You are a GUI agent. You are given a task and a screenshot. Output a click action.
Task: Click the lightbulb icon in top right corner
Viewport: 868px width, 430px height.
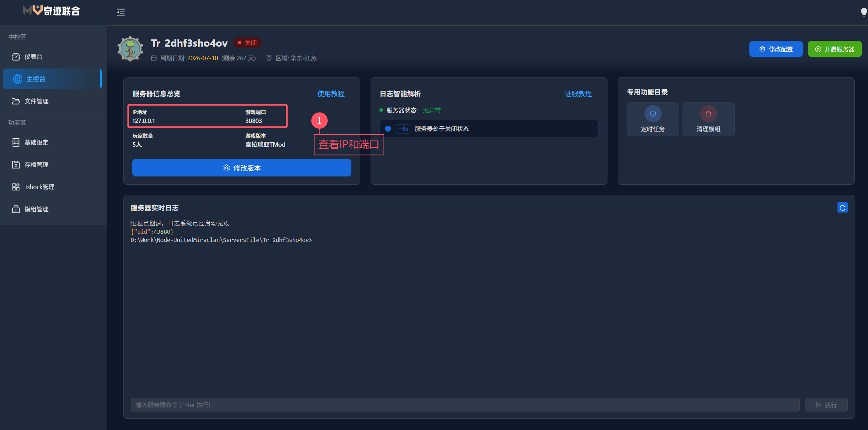[864, 12]
